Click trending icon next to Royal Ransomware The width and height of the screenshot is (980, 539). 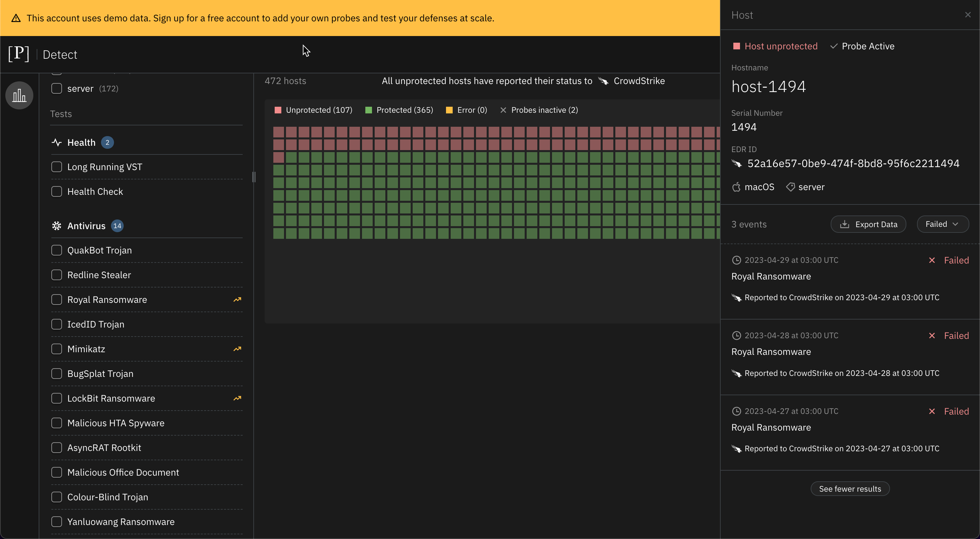point(237,300)
